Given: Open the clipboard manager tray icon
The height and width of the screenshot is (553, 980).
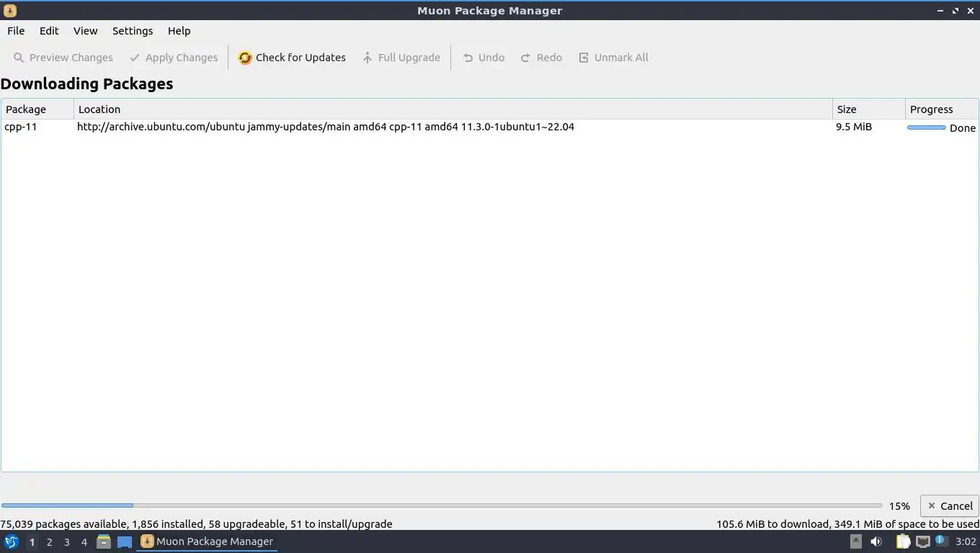Looking at the screenshot, I should 903,541.
